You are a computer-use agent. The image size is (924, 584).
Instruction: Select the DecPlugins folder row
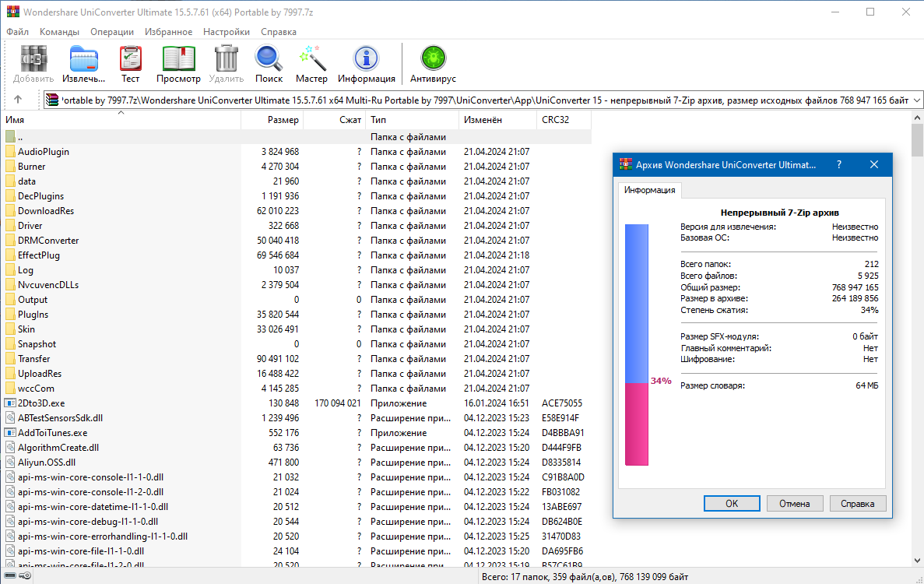pyautogui.click(x=297, y=195)
